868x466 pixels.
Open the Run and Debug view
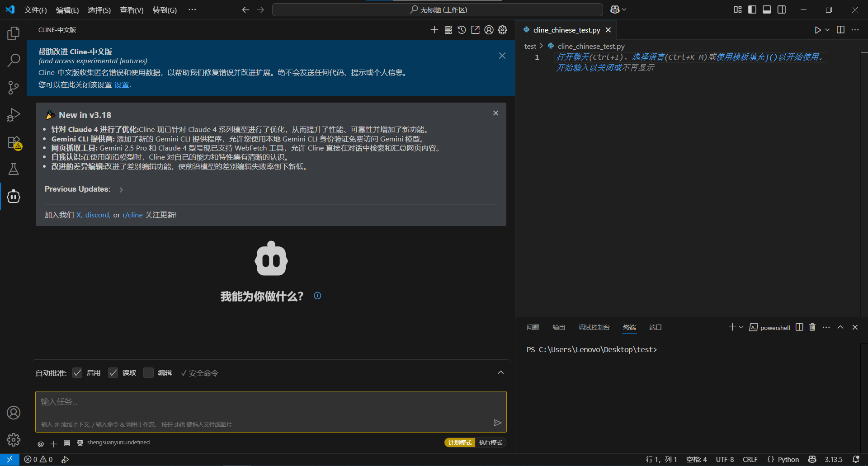14,115
